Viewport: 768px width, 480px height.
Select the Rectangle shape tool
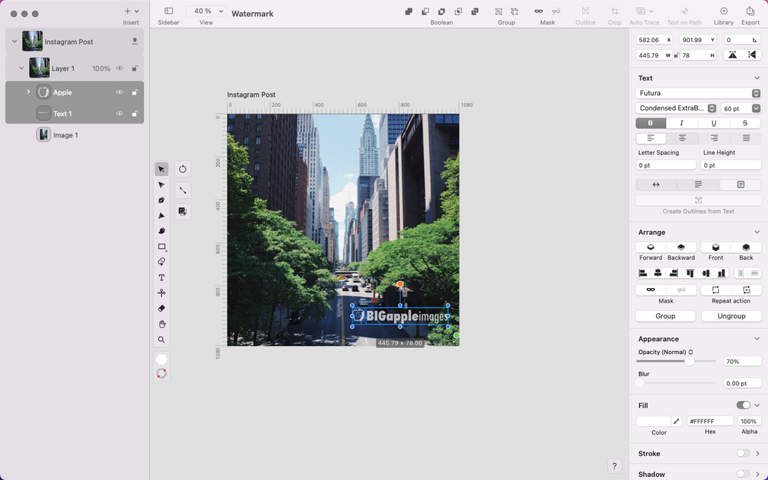click(161, 246)
